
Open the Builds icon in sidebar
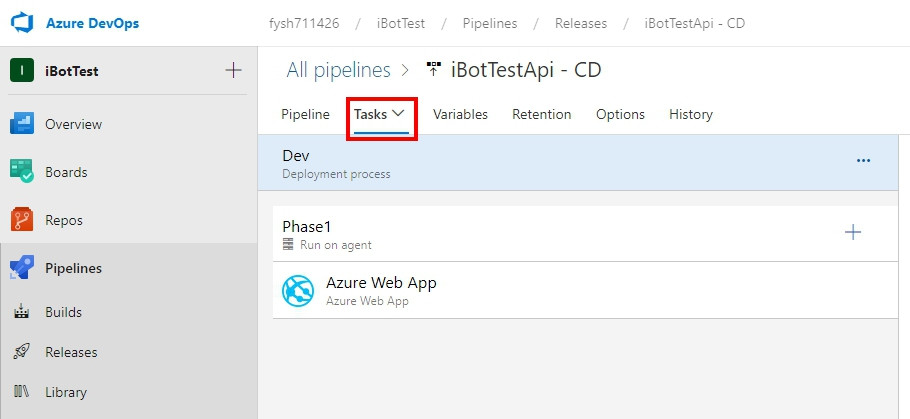(22, 312)
